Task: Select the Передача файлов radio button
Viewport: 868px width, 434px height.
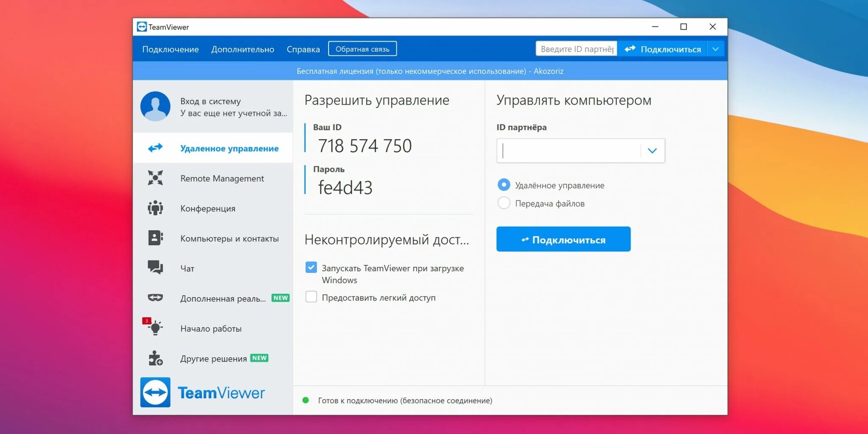Action: tap(504, 203)
